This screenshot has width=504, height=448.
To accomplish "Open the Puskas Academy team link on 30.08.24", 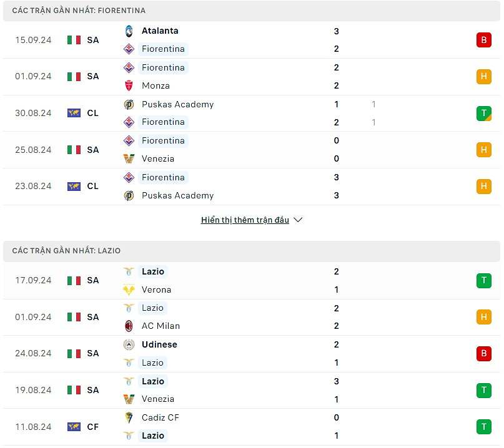I will [177, 104].
